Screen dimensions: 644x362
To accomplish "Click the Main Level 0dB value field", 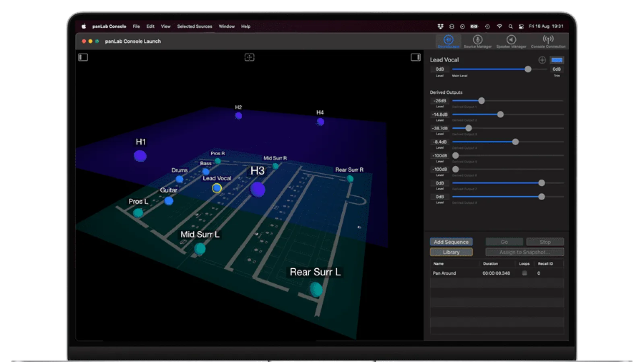I will click(x=440, y=69).
